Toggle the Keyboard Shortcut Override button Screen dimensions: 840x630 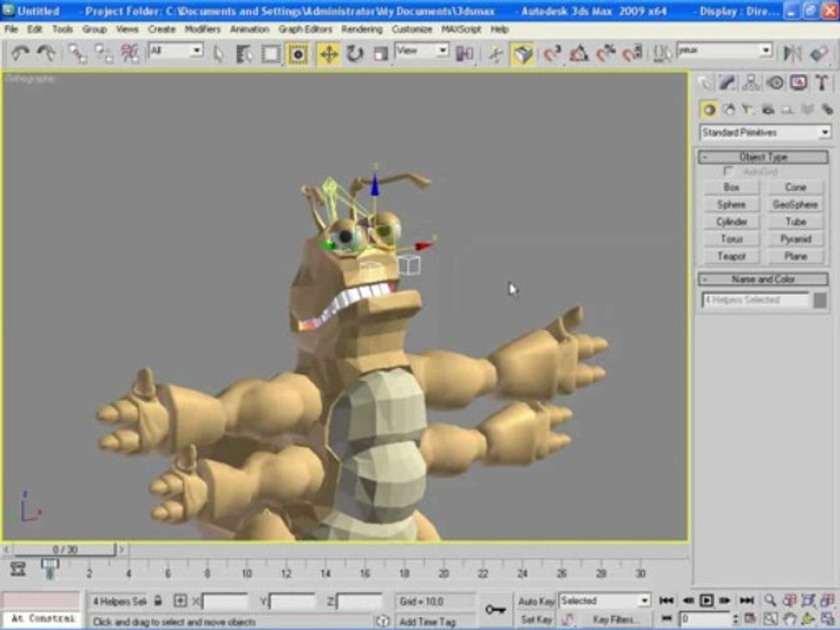[x=523, y=53]
